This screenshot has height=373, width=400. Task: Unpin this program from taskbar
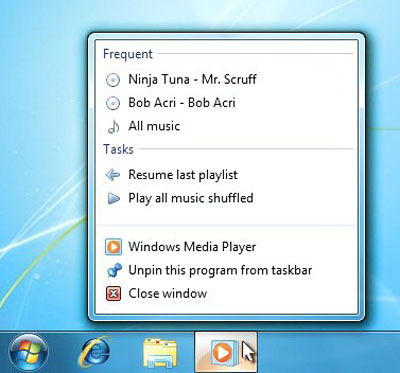point(226,270)
